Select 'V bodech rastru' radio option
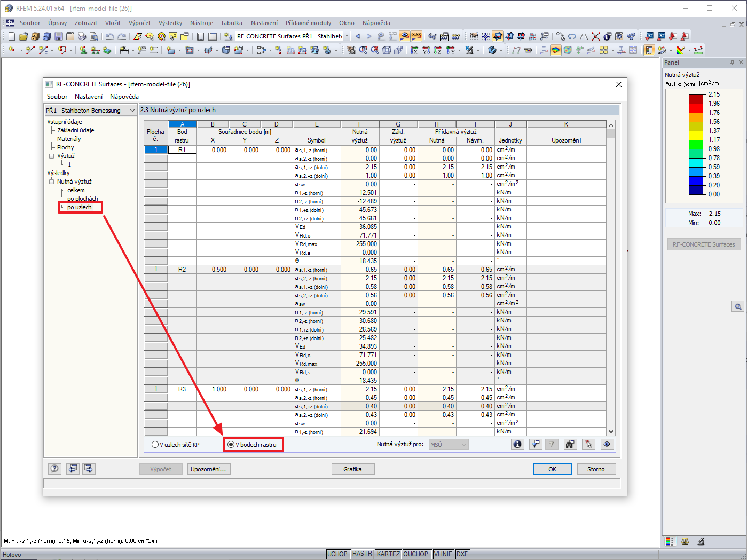This screenshot has width=747, height=560. click(x=252, y=444)
